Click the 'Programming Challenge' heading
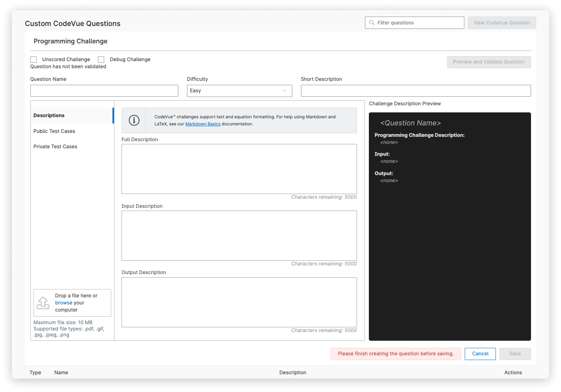Viewport: 561px width, 392px height. (71, 41)
